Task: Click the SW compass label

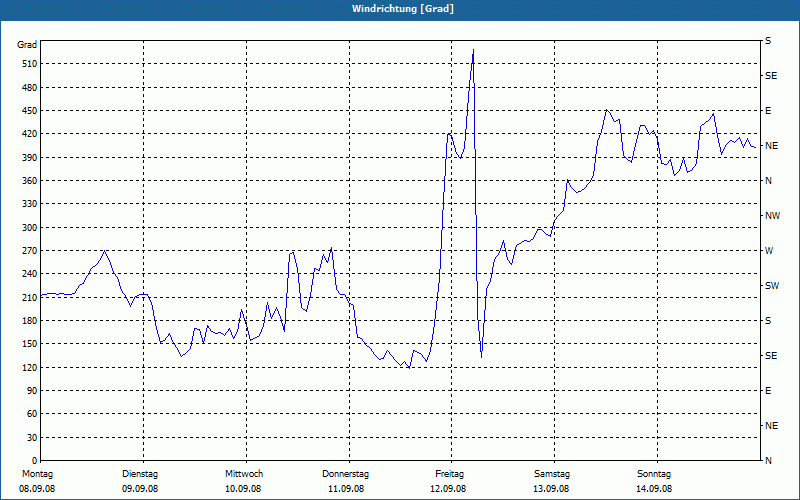Action: pos(772,286)
